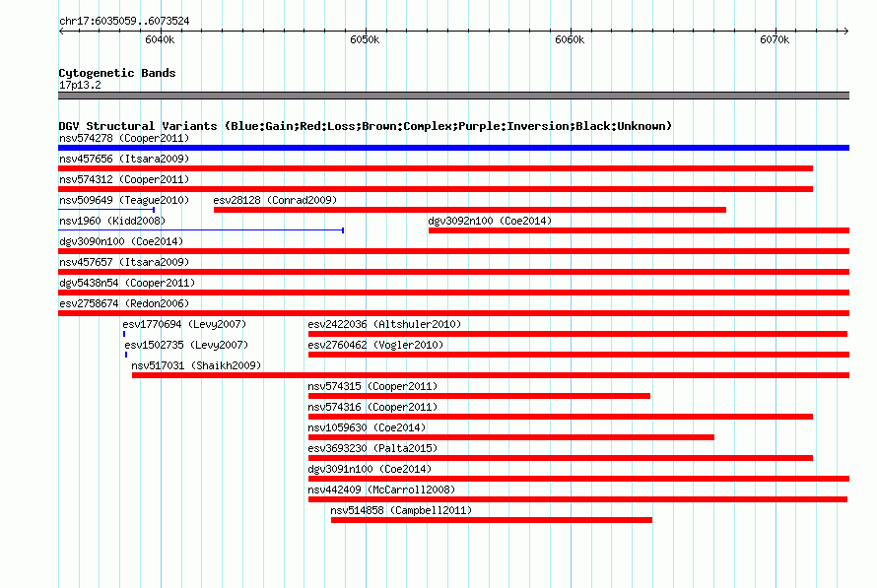Click the small blue esv1770694 marker
The image size is (877, 588).
click(x=124, y=334)
